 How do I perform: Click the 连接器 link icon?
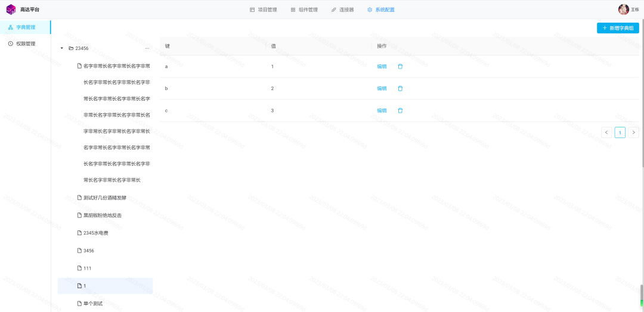[x=334, y=10]
